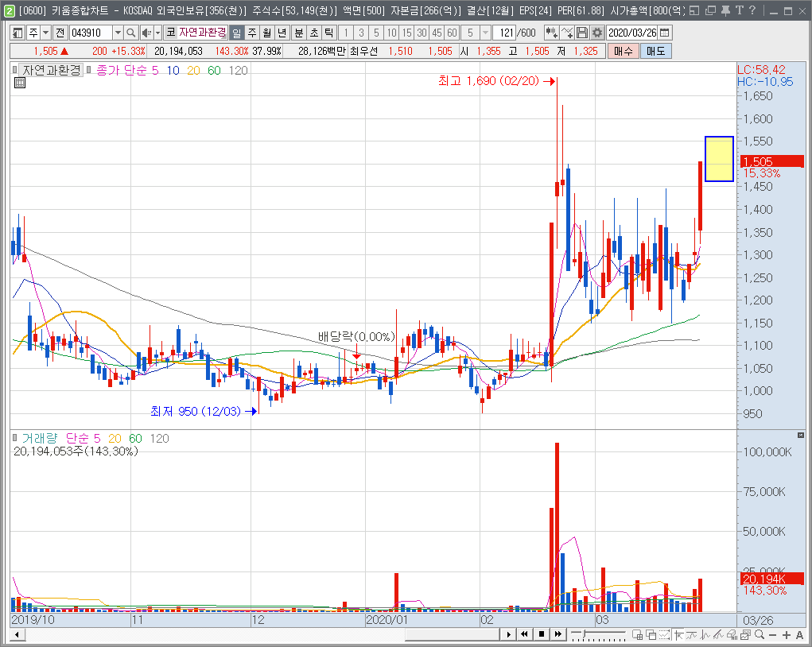Click the plus zoom-in icon at bottom
Image resolution: width=812 pixels, height=647 pixels.
[786, 634]
